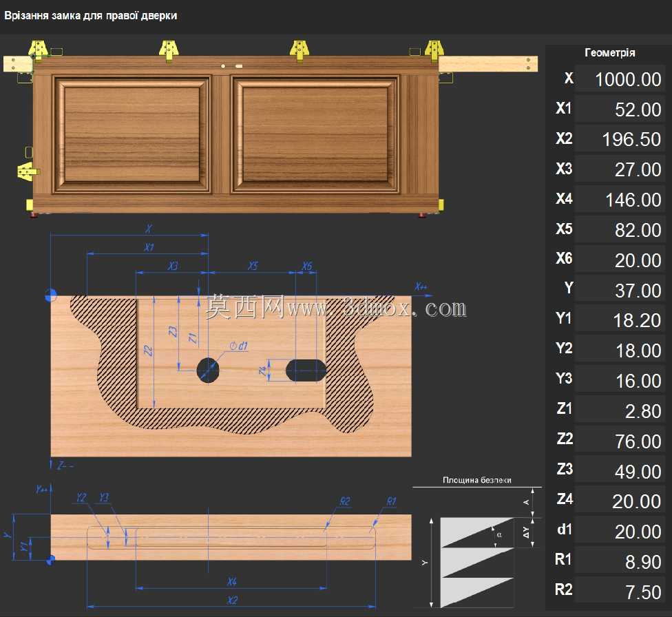Select the Z2 field with 76.00
The width and height of the screenshot is (672, 617).
(x=620, y=441)
